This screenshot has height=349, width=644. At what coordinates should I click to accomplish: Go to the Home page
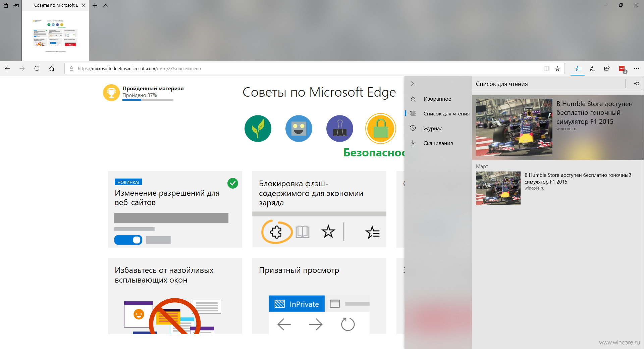(x=52, y=68)
